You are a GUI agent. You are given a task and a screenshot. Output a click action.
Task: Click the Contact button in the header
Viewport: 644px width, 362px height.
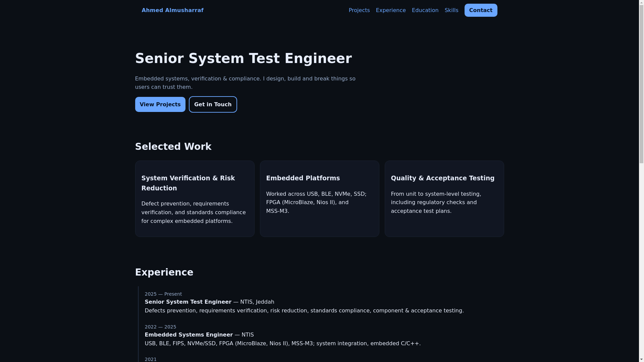tap(481, 10)
